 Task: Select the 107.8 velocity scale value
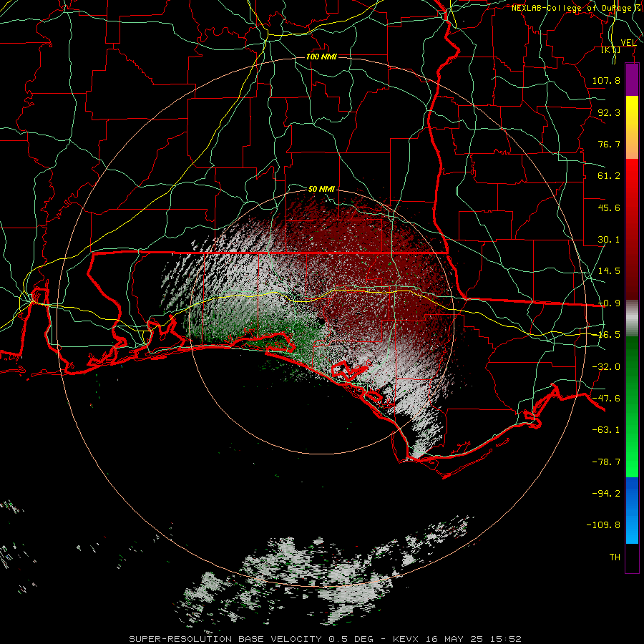coord(606,80)
